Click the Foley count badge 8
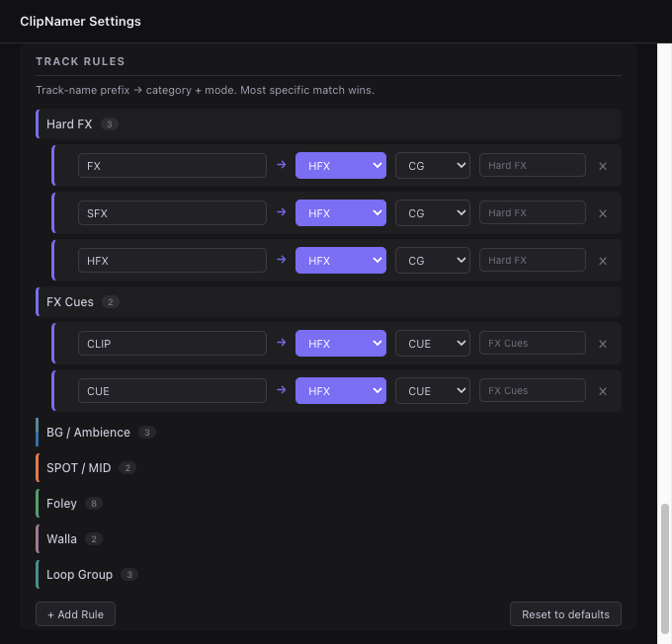 [x=94, y=504]
